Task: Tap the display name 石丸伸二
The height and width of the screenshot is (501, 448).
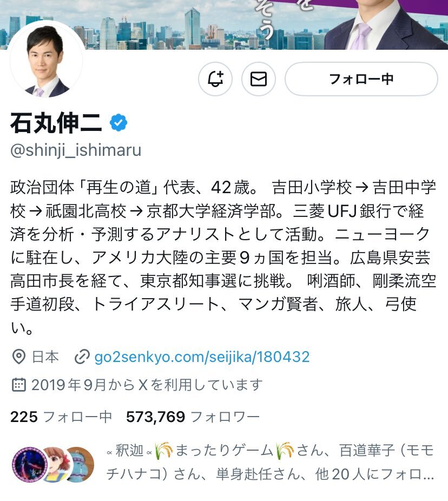Action: (x=56, y=123)
